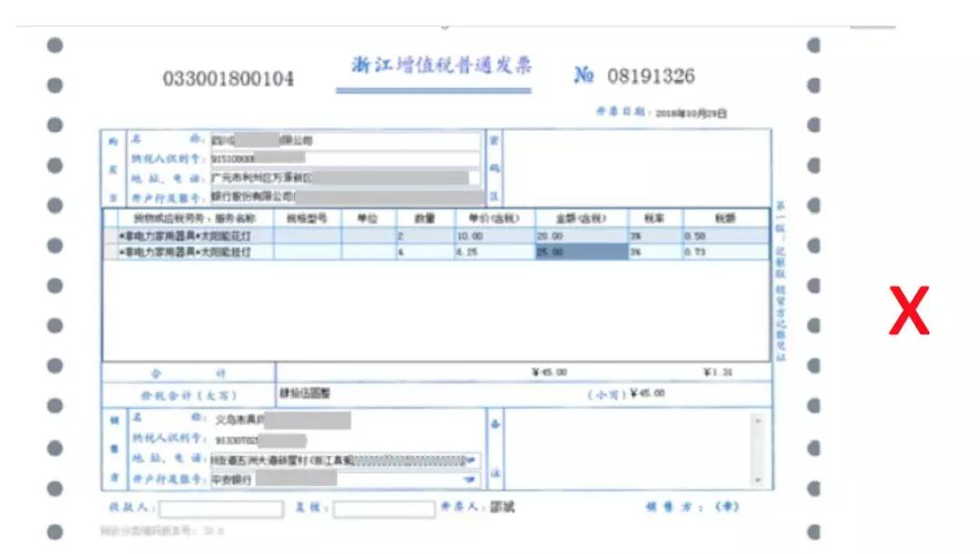This screenshot has height=554, width=980.
Task: Click the tax amount cell 0.58
Action: [726, 236]
